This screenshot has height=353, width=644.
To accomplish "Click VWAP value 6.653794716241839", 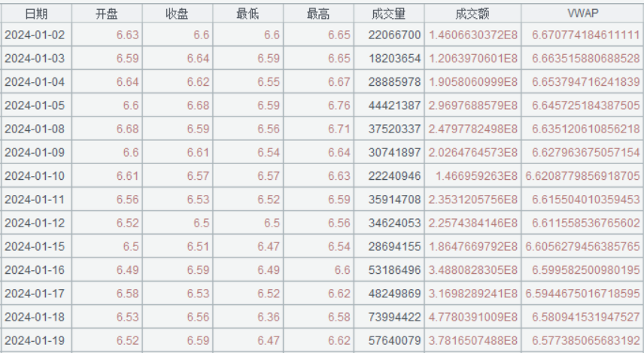I will [x=586, y=82].
